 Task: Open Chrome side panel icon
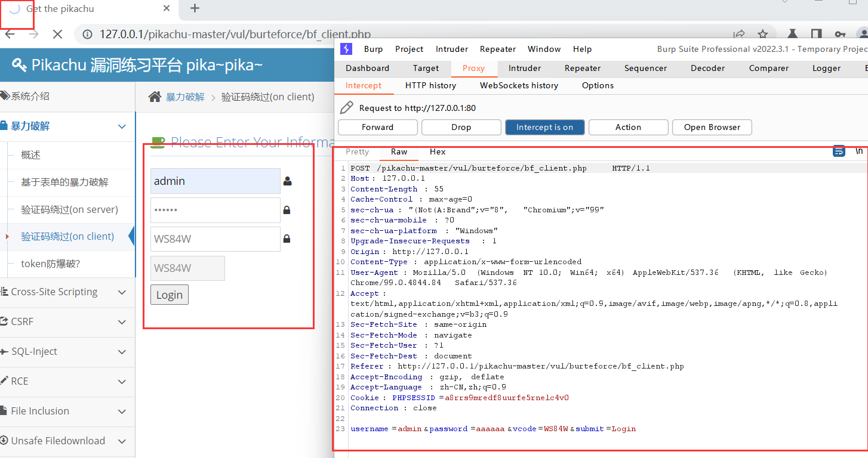(816, 34)
